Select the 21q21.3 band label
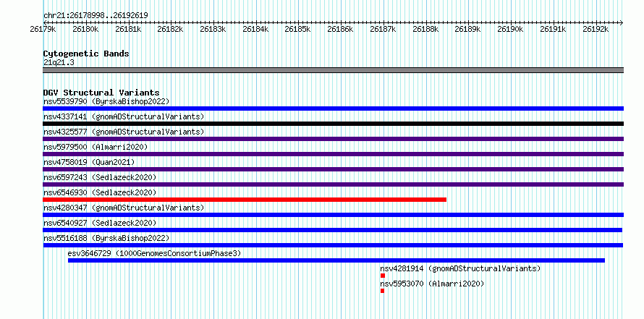 click(x=59, y=63)
